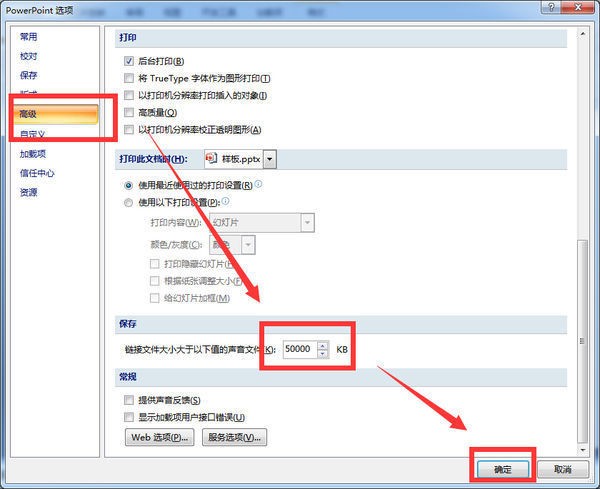This screenshot has width=600, height=489.
Task: Open the 打印内容 dropdown showing 幻灯片
Action: click(307, 222)
